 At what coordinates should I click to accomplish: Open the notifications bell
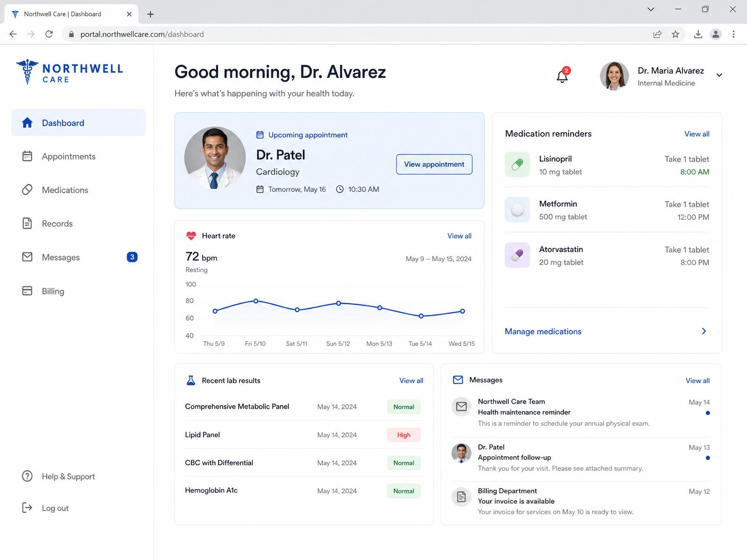[x=563, y=76]
